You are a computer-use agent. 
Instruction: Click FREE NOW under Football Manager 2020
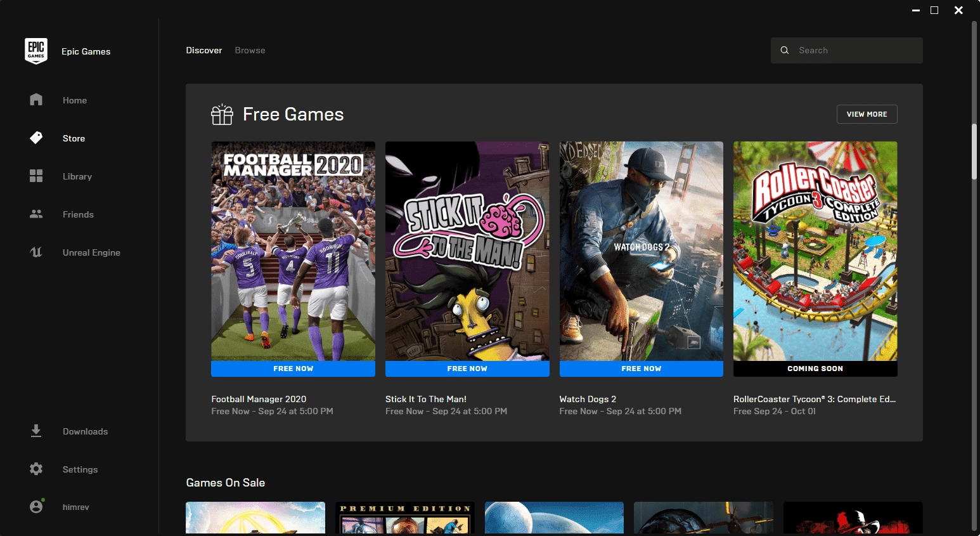(x=293, y=369)
